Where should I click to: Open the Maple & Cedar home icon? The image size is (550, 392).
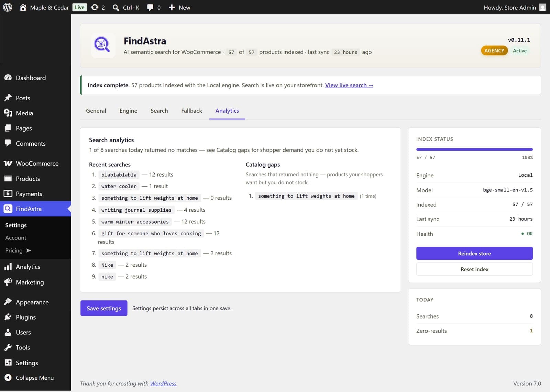coord(23,7)
